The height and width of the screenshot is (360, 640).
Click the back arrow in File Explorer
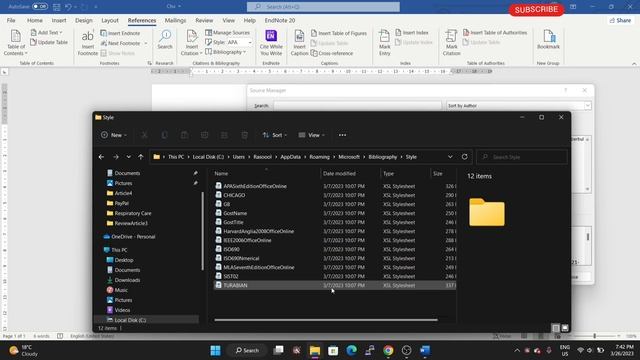pyautogui.click(x=101, y=157)
